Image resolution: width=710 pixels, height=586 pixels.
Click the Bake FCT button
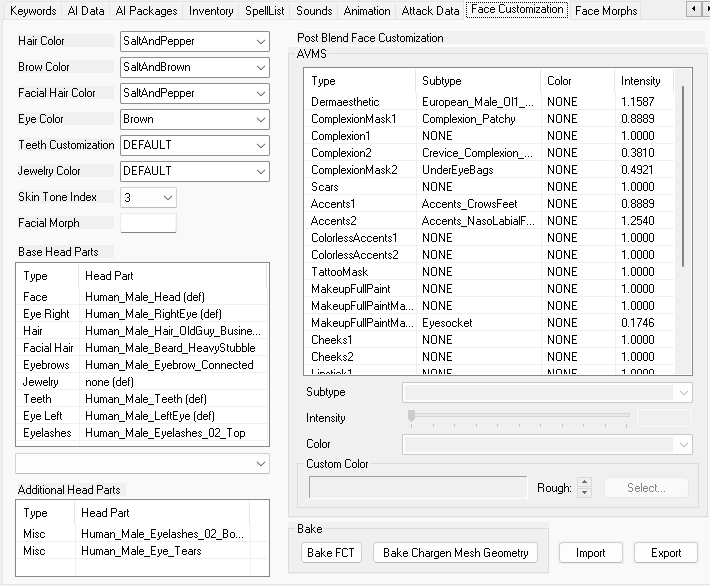pos(333,553)
